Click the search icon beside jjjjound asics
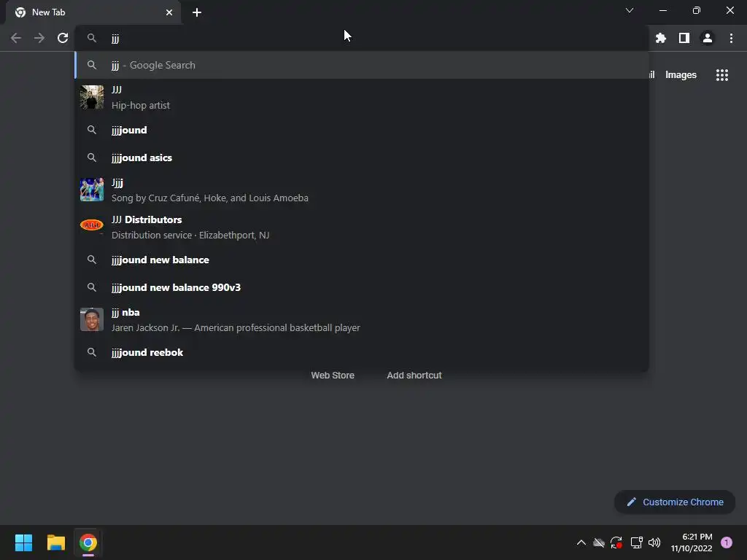 pos(91,157)
